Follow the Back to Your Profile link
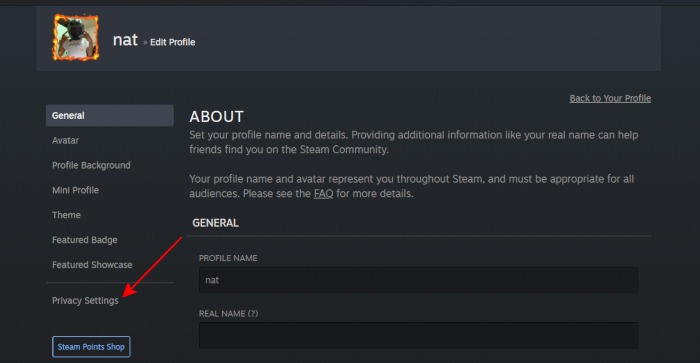 (x=610, y=98)
